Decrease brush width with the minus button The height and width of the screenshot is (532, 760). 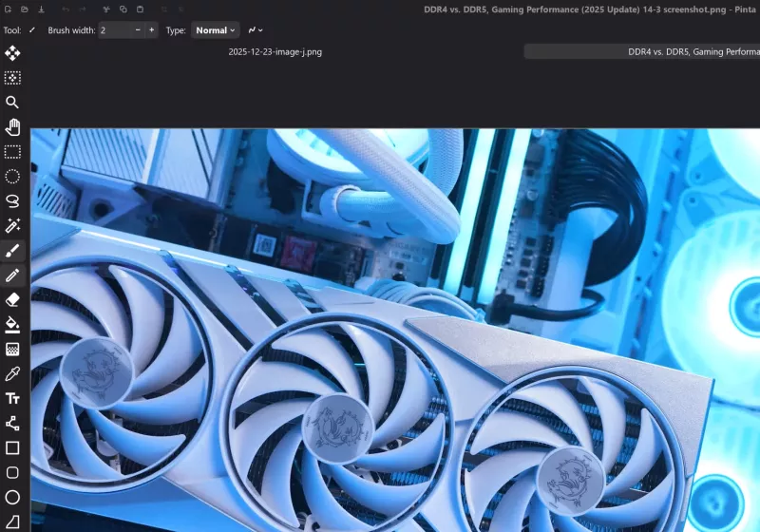tap(138, 30)
